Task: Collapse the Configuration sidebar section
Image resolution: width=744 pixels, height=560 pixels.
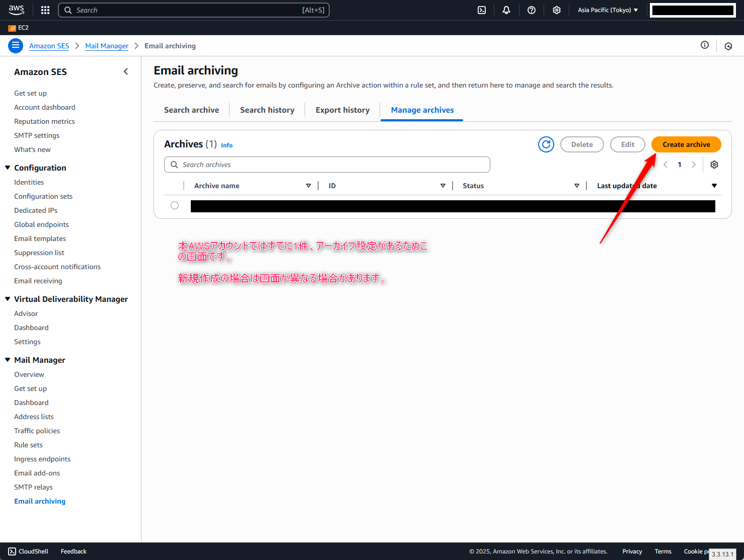Action: click(x=8, y=168)
